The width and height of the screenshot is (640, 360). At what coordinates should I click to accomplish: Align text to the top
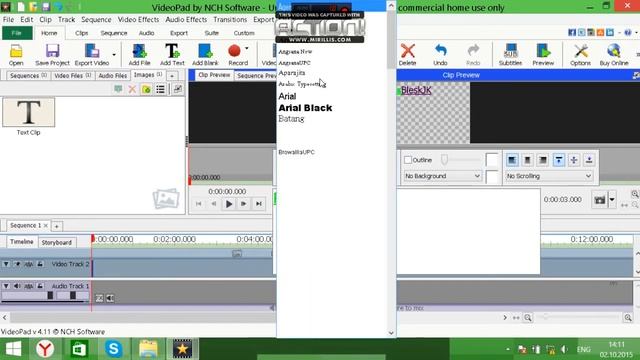pyautogui.click(x=559, y=160)
